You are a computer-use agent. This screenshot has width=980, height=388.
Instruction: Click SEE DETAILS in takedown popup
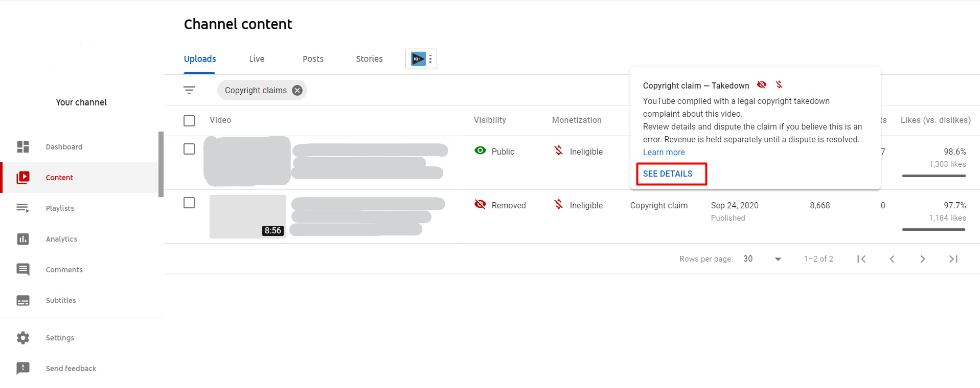(668, 174)
